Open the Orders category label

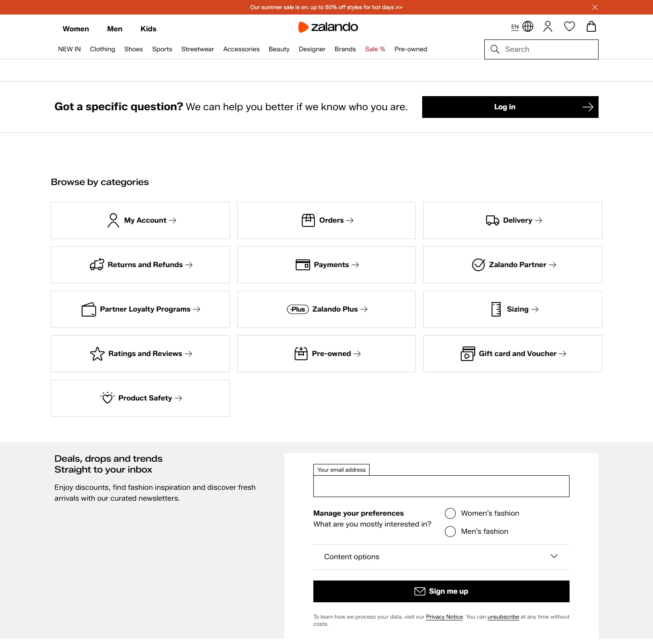point(331,220)
